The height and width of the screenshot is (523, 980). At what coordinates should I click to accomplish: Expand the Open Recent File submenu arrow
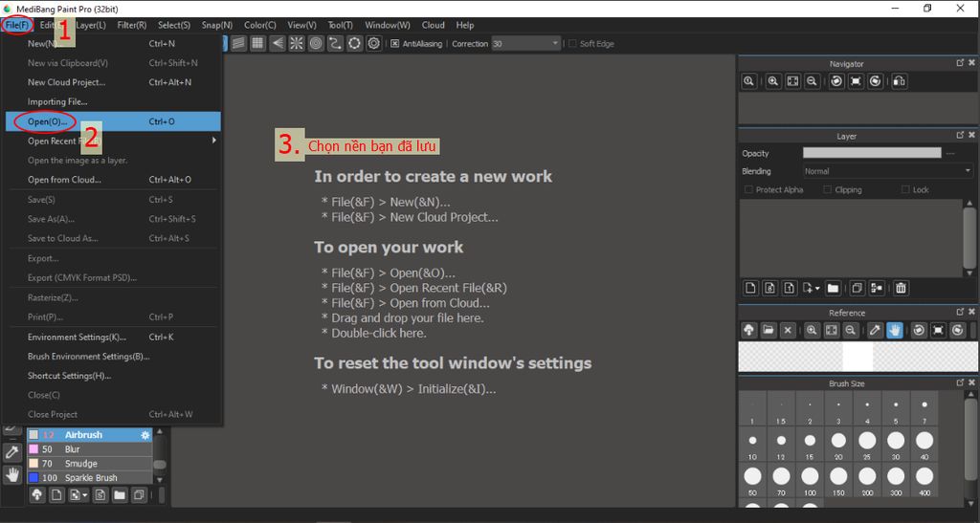click(x=213, y=141)
